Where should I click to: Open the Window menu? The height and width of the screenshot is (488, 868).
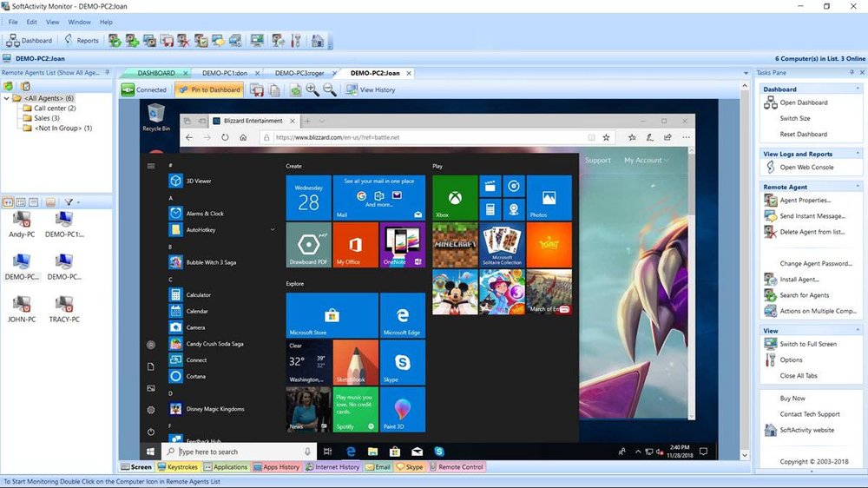(79, 23)
